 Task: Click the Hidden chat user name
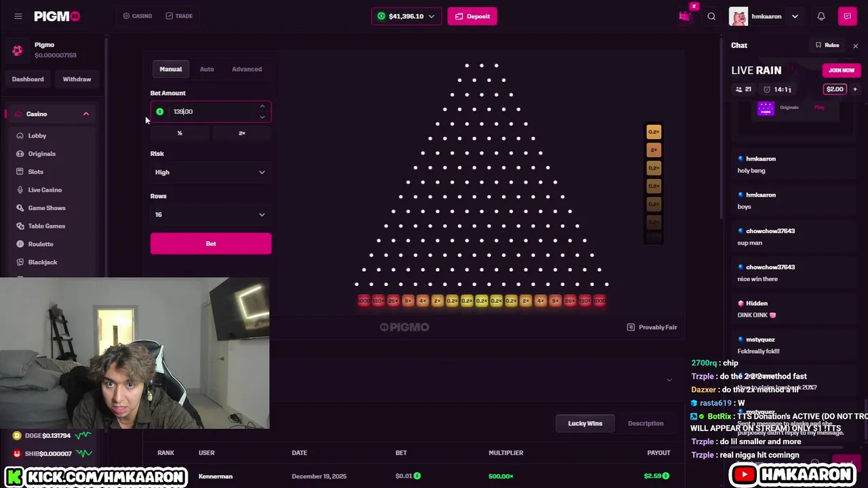click(757, 304)
